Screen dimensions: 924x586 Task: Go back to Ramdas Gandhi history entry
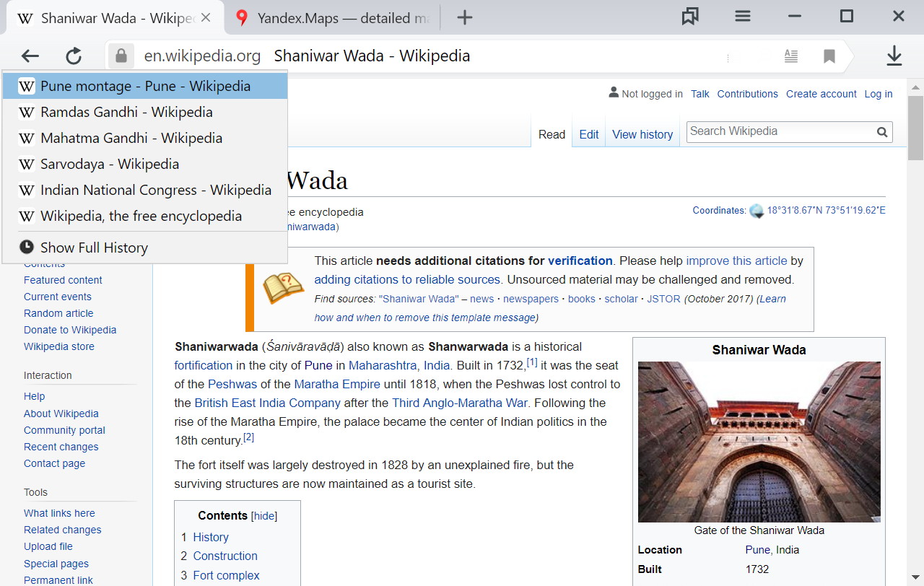(145, 112)
